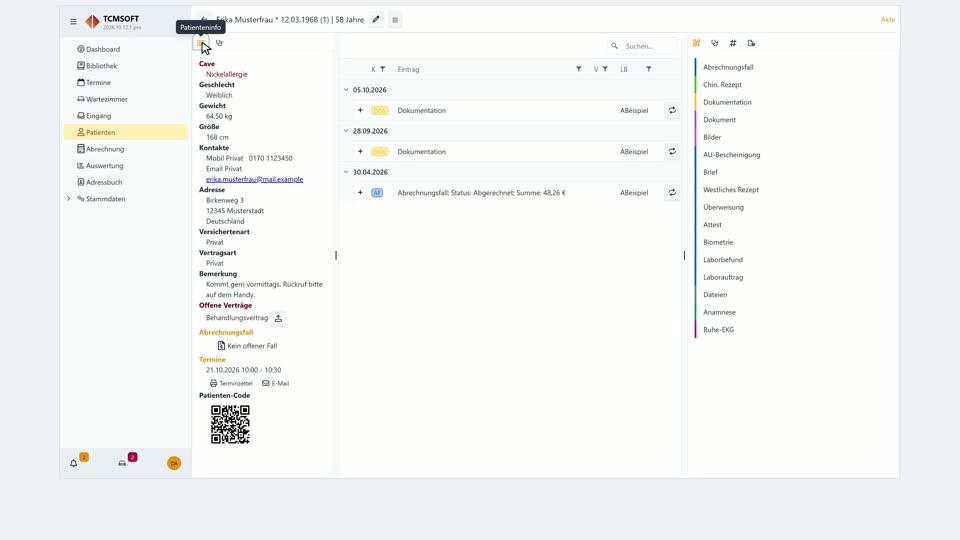Add to 05.10.2026 Dokumentation with plus
The width and height of the screenshot is (960, 540).
pyautogui.click(x=360, y=111)
